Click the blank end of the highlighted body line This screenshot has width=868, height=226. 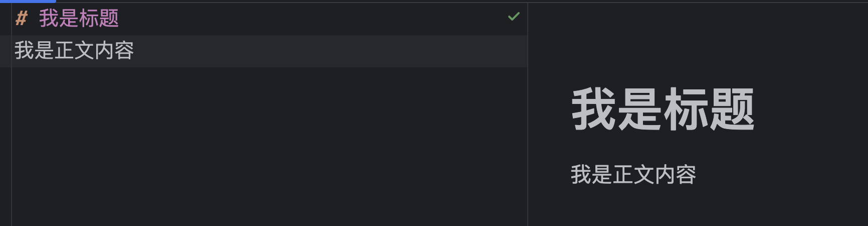[331, 51]
